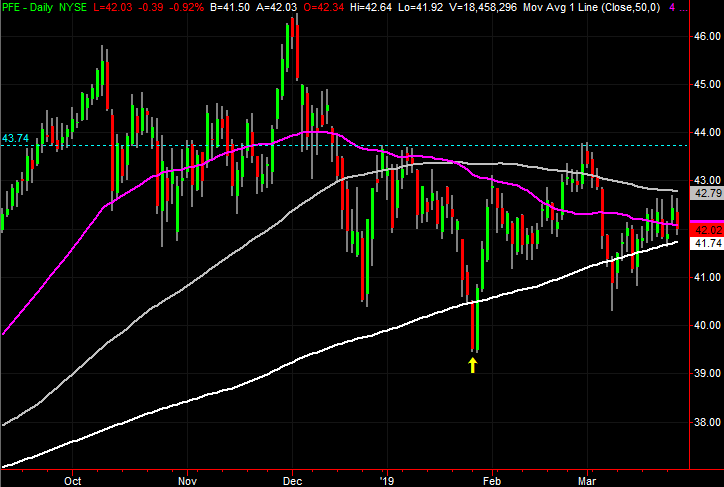
Task: Click the high value Hi=42.64
Action: [x=370, y=7]
